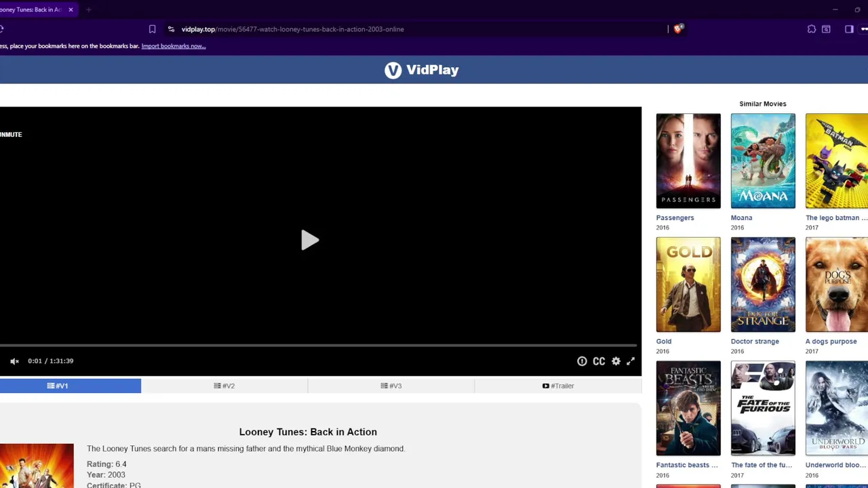Click the VidPlay logo
Image resolution: width=868 pixels, height=488 pixels.
421,70
